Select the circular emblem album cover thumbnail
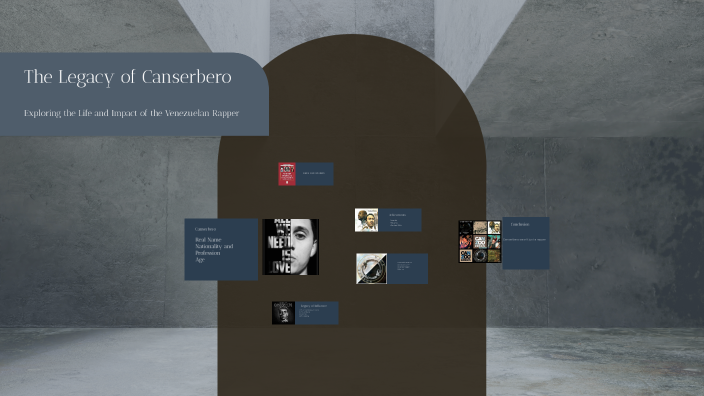 coord(372,268)
